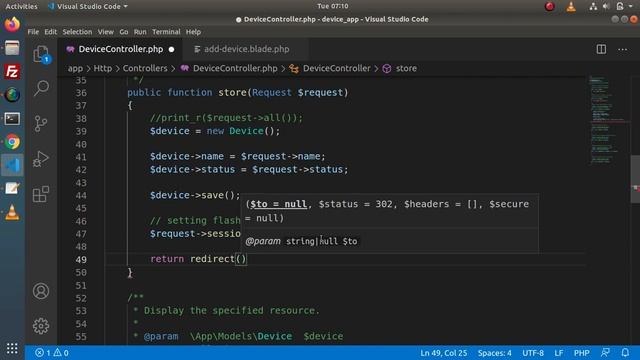
Task: Expand the store method breadcrumb
Action: [406, 69]
